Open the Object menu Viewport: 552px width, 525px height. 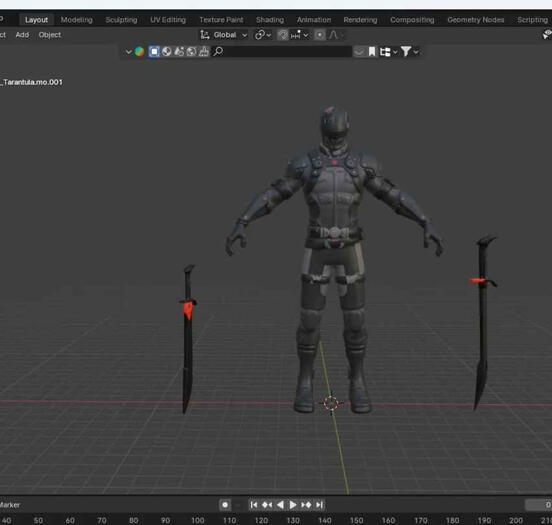(x=50, y=35)
